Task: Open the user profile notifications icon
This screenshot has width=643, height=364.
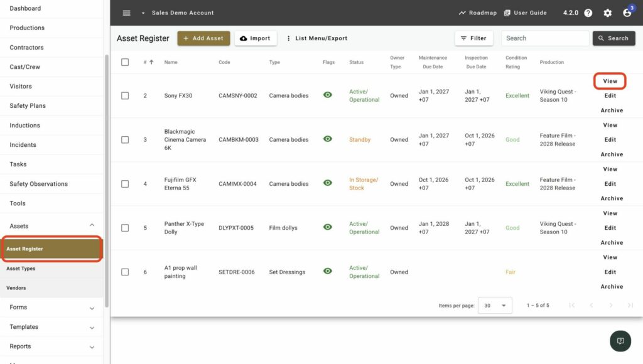Action: pyautogui.click(x=627, y=12)
